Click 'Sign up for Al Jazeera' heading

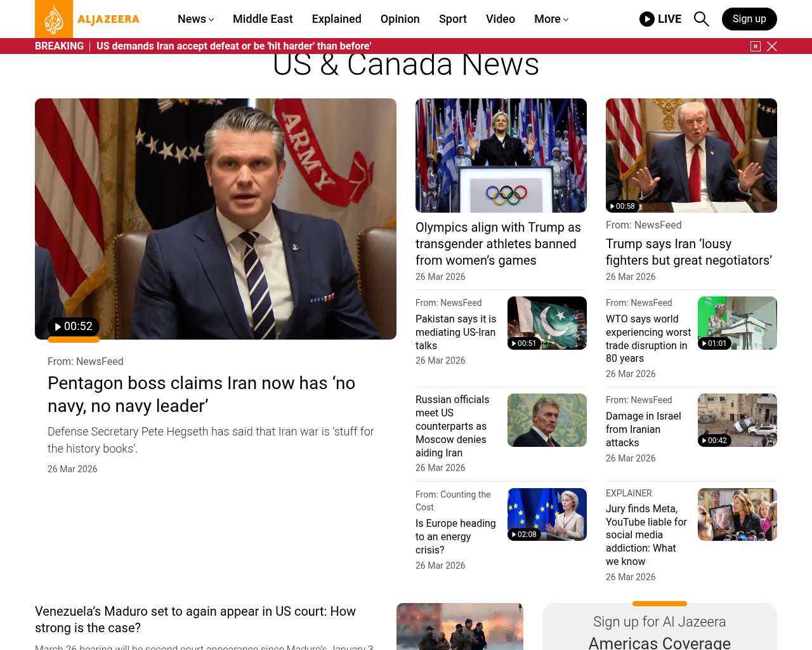[660, 622]
